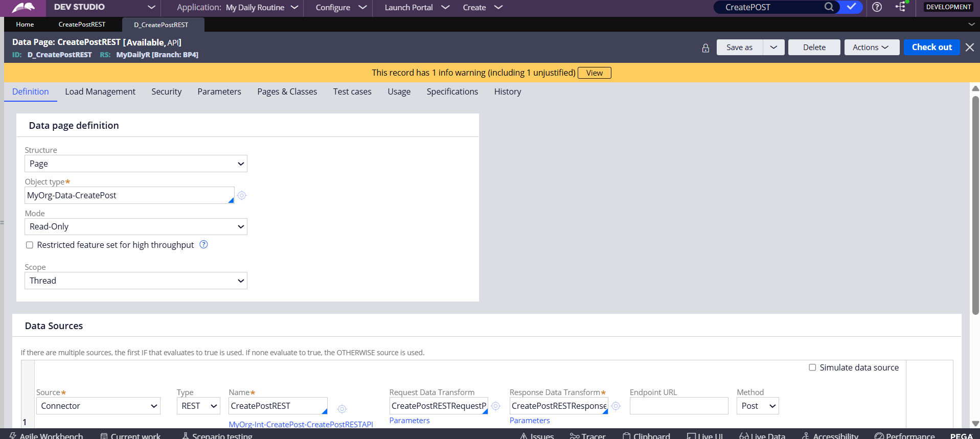Image resolution: width=980 pixels, height=439 pixels.
Task: Open Method dropdown showing Post
Action: (x=758, y=406)
